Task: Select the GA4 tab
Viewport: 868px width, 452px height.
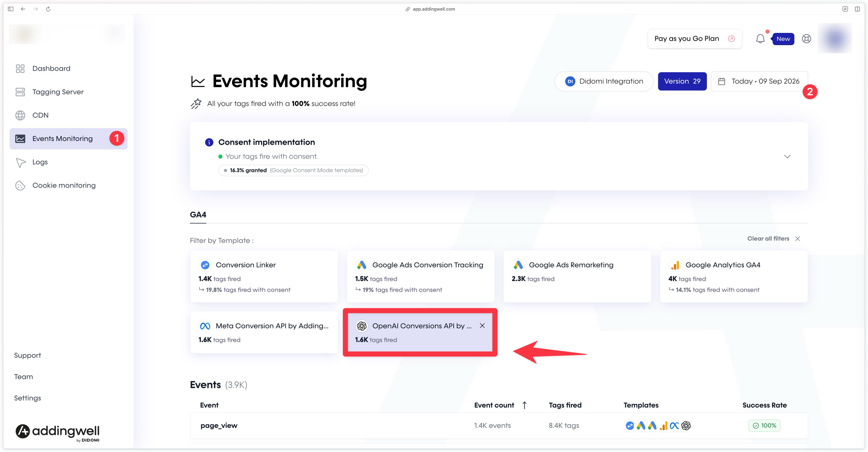Action: coord(198,215)
